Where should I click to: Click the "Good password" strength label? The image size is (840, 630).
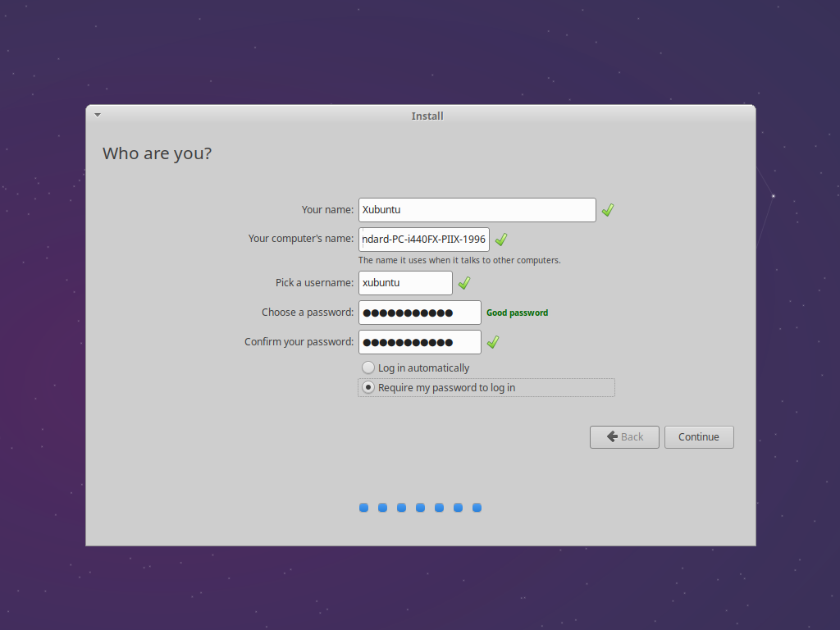click(x=517, y=313)
